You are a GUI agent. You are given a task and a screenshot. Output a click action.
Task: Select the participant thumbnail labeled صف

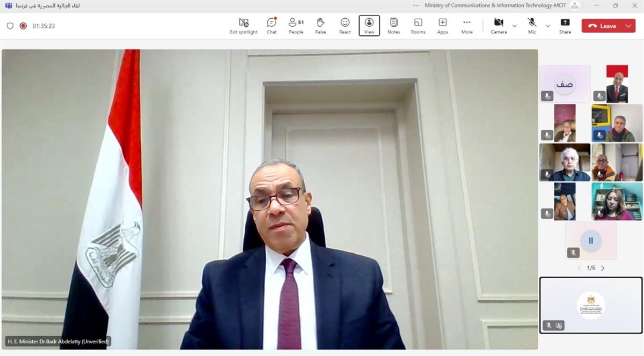(x=565, y=84)
